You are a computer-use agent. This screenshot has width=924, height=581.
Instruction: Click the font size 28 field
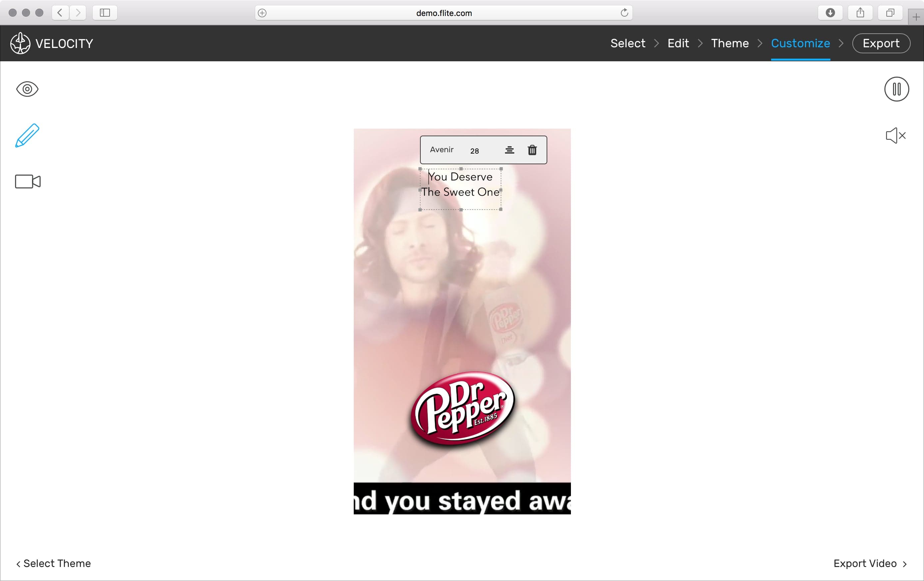click(x=475, y=151)
